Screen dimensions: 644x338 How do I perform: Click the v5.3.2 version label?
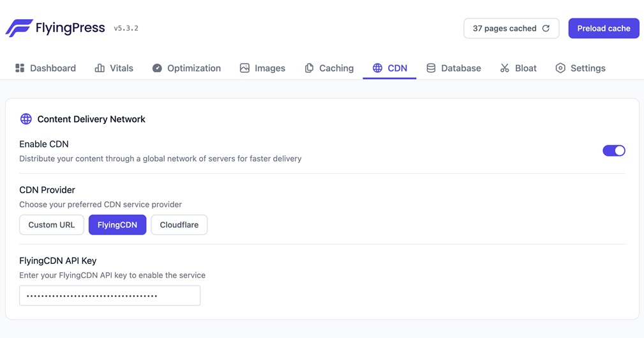(x=126, y=28)
